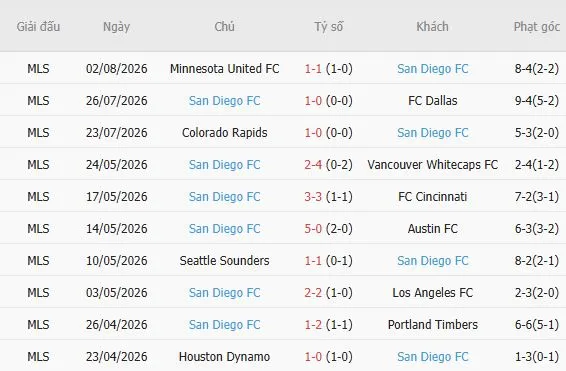Click the 5-0 score against Austin FC
Viewport: 566px width, 371px height.
(313, 228)
